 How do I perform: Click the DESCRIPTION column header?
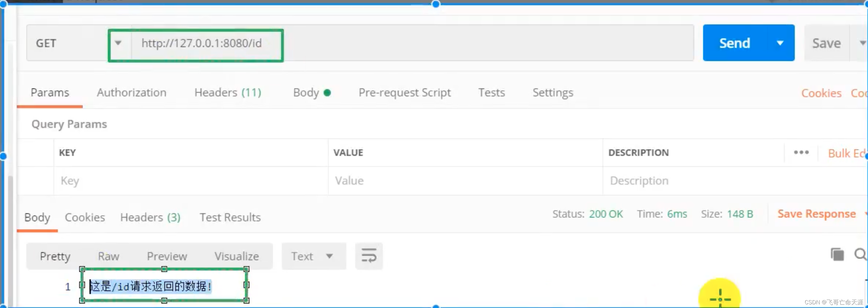pyautogui.click(x=638, y=152)
